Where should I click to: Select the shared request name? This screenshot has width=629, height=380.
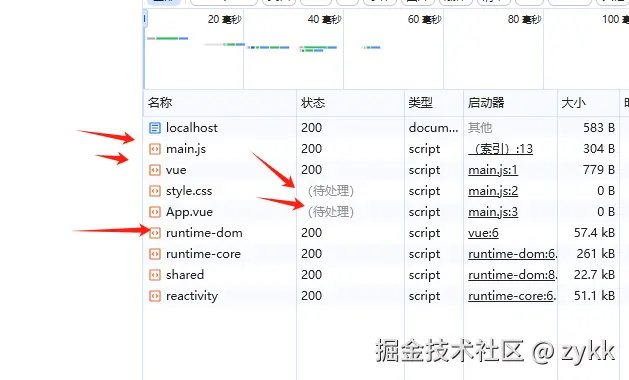(x=185, y=275)
